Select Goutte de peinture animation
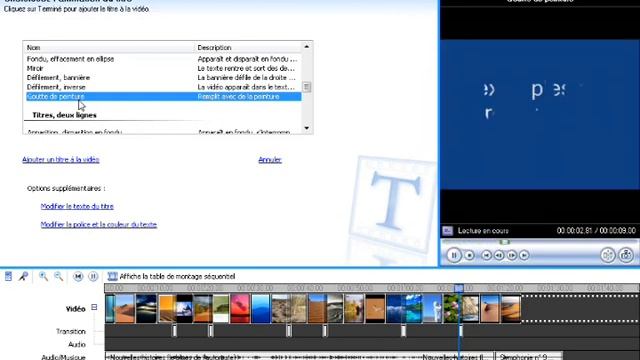The height and width of the screenshot is (360, 640). click(163, 96)
